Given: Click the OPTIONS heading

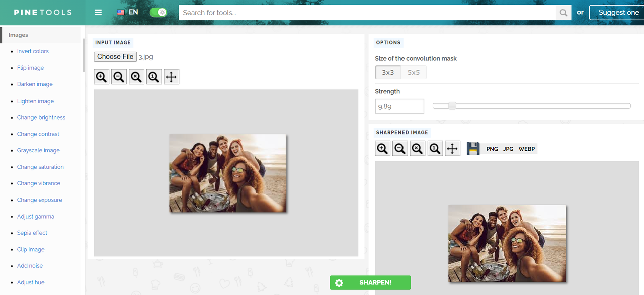Looking at the screenshot, I should pyautogui.click(x=388, y=43).
